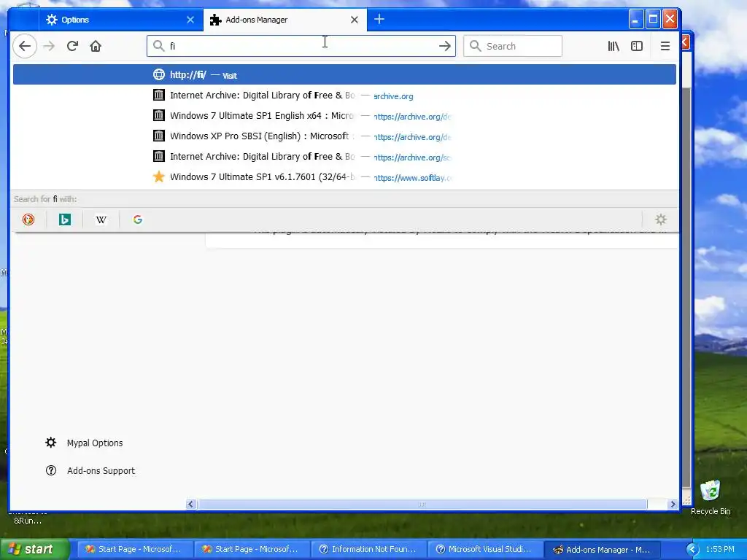Switch to Microsoft Visual Studio taskbar button
Image resolution: width=747 pixels, height=560 pixels.
point(485,549)
